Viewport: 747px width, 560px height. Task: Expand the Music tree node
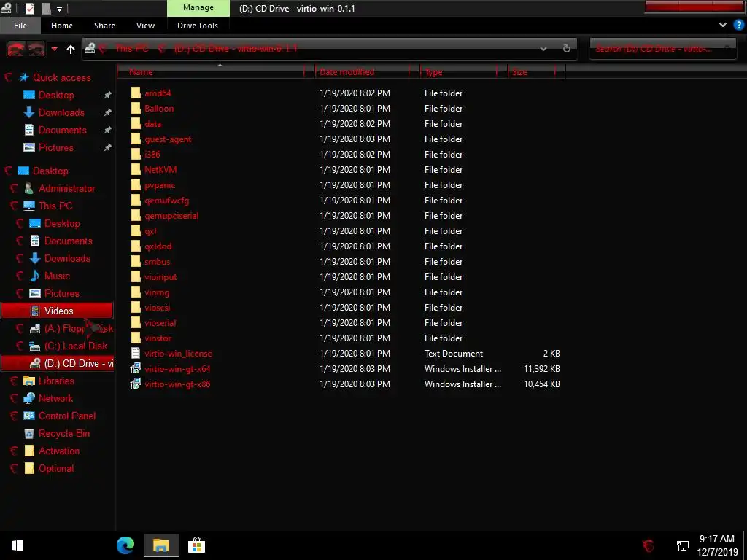pyautogui.click(x=20, y=276)
